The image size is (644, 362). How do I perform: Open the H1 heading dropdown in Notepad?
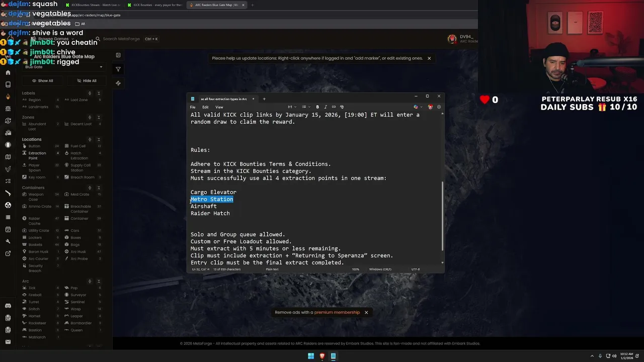[x=292, y=107]
